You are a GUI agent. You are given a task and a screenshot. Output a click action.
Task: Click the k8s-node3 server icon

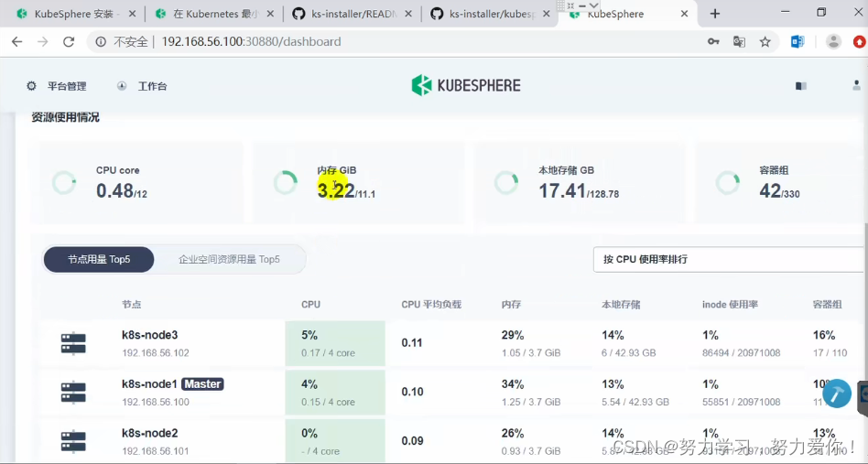point(73,343)
